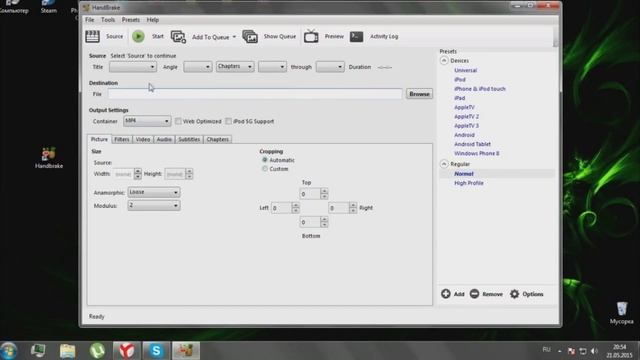Open the chapter start dropdown before 'through'
Screen dimensions: 640x360
pyautogui.click(x=272, y=67)
